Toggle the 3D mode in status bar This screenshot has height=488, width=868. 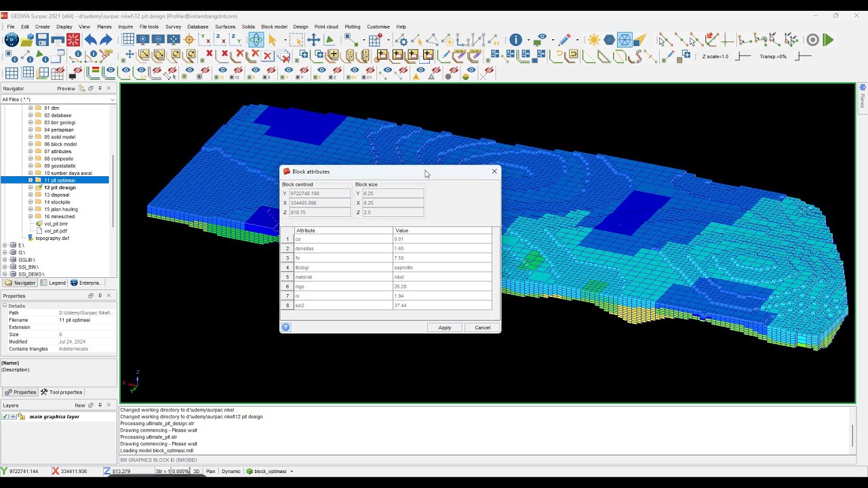(197, 471)
